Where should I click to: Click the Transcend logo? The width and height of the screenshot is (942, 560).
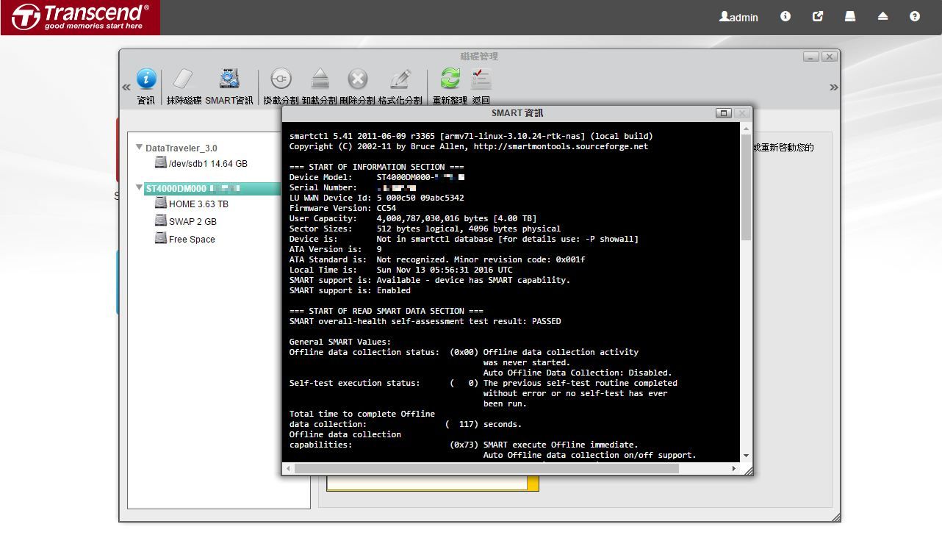[x=80, y=17]
